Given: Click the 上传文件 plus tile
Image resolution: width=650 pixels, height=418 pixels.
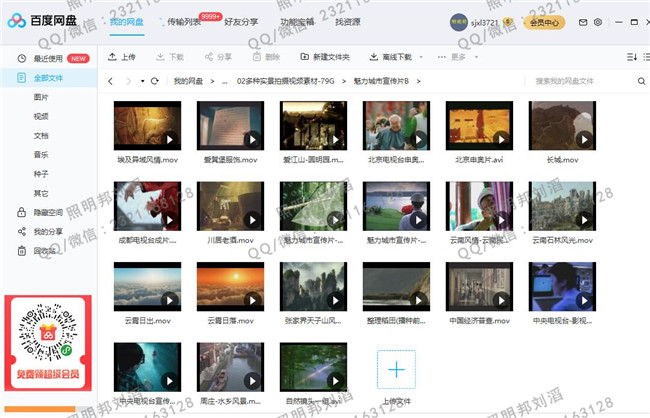Looking at the screenshot, I should (x=396, y=369).
